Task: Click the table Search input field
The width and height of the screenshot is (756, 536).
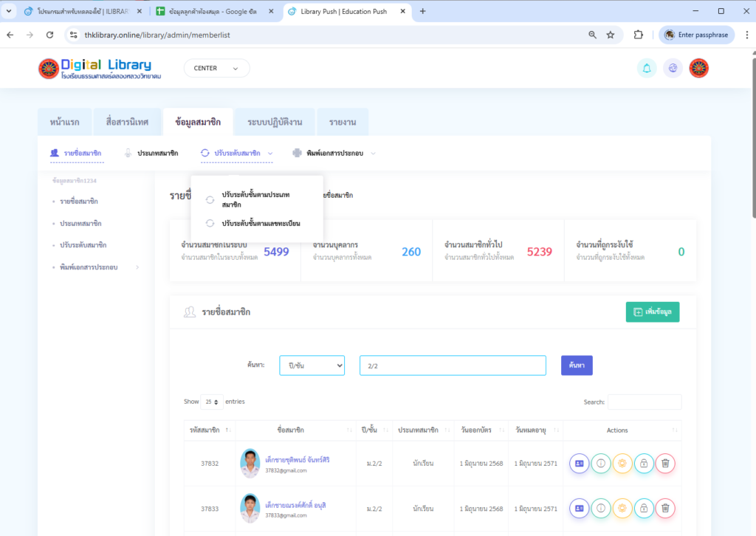Action: tap(644, 402)
